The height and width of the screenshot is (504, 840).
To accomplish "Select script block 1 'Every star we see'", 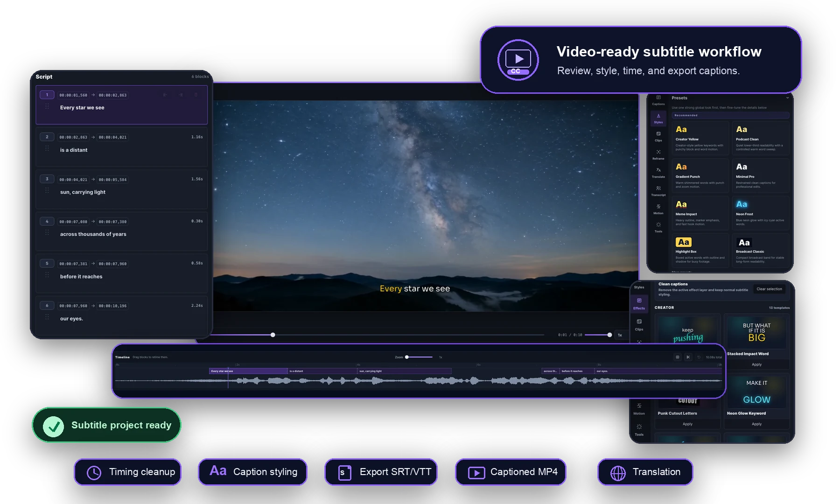I will coord(121,105).
